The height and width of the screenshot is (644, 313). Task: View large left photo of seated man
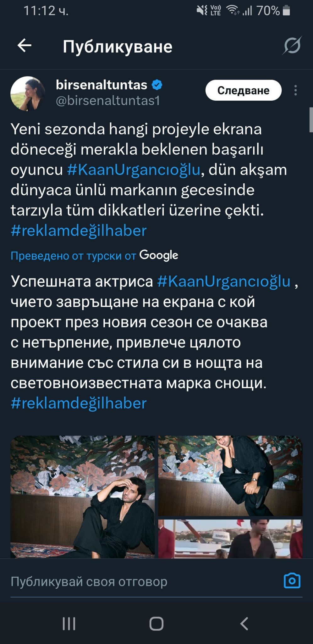pos(83,497)
